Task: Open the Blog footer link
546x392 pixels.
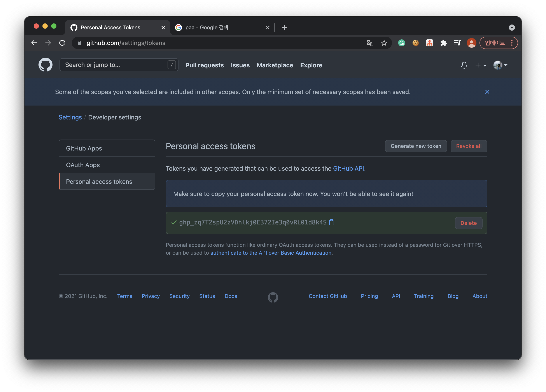Action: click(x=453, y=296)
